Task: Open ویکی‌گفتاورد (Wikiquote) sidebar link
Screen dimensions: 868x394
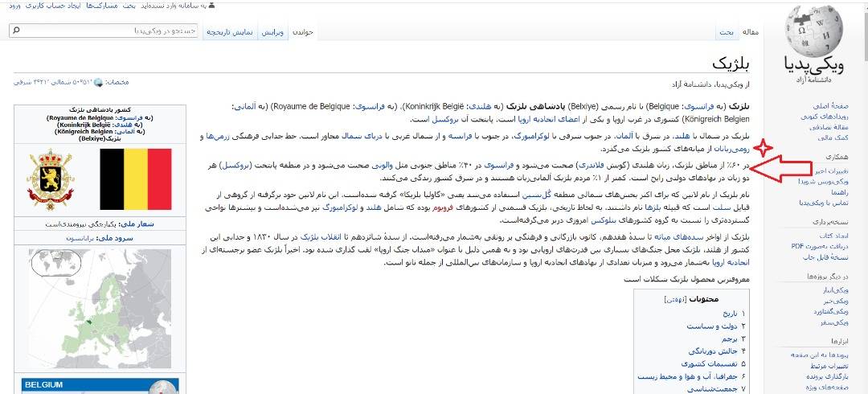Action: point(832,311)
